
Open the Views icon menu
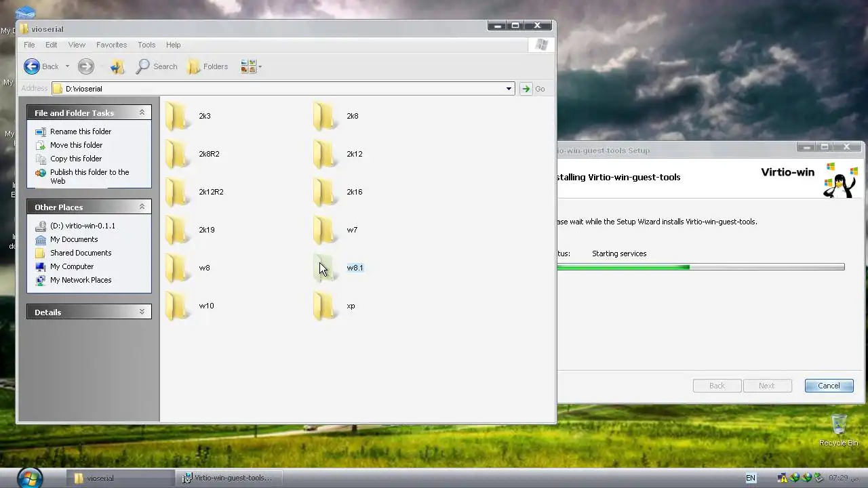pos(248,66)
